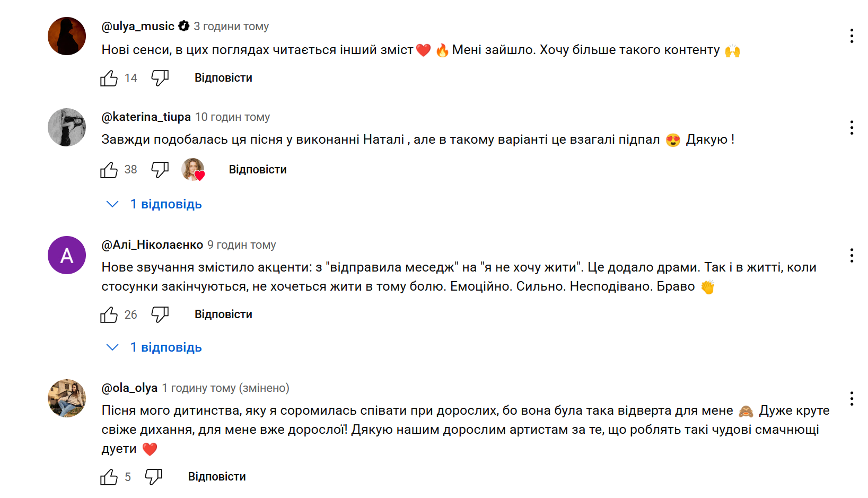Open three-dot menu on @ola_olya comment
Screen dimensions: 868x498
pos(852,399)
